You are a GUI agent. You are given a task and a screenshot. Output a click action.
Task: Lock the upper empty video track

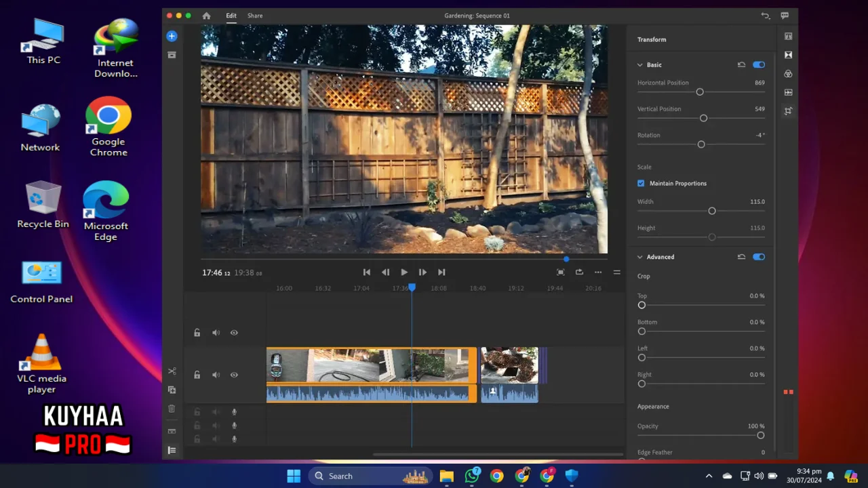[x=197, y=333]
